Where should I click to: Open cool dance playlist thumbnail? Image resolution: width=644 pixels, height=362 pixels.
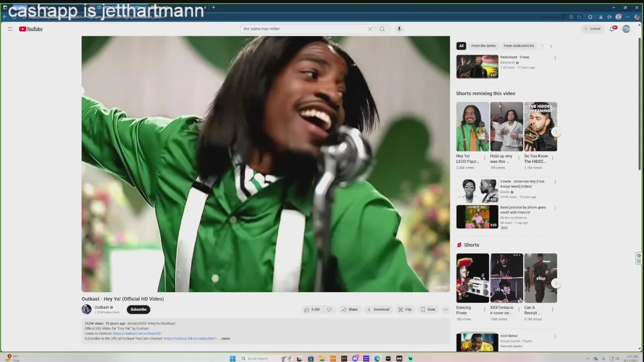pyautogui.click(x=477, y=342)
